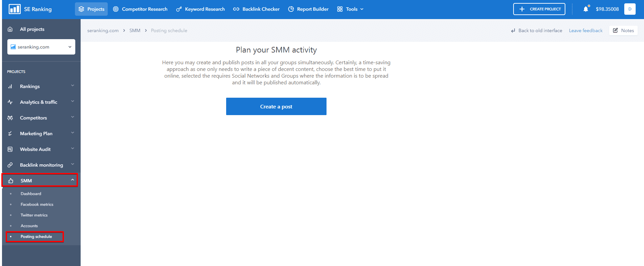Click the Marketing Plan checklist icon

point(10,134)
